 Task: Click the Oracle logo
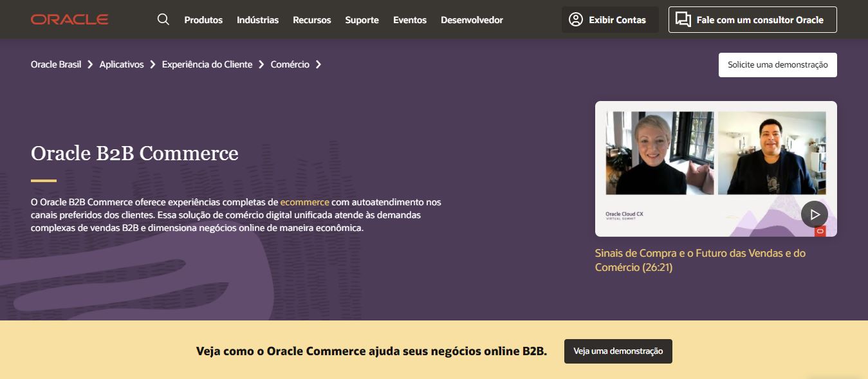coord(69,19)
